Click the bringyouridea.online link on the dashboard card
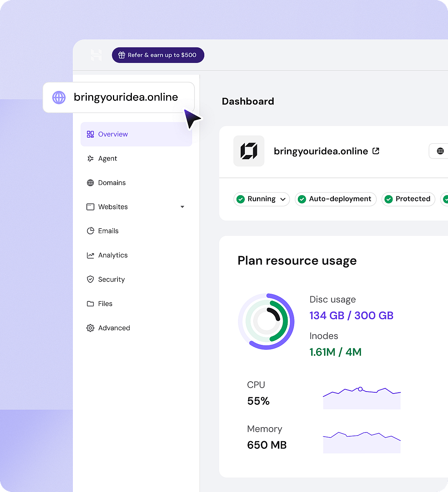448x492 pixels. pyautogui.click(x=321, y=151)
